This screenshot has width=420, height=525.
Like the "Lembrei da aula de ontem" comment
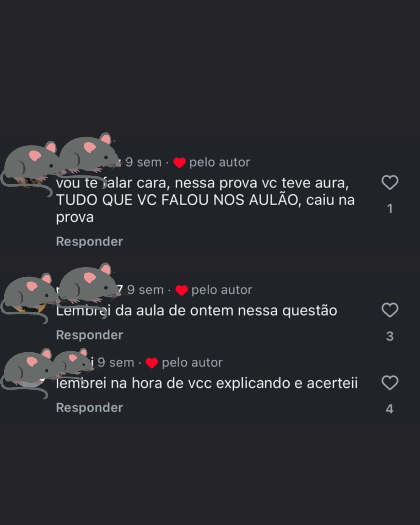click(390, 310)
